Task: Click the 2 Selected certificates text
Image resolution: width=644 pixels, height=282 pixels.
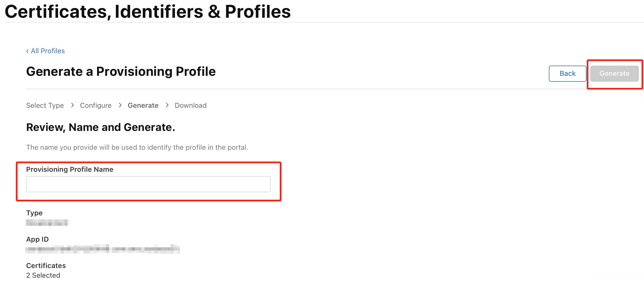Action: tap(43, 275)
